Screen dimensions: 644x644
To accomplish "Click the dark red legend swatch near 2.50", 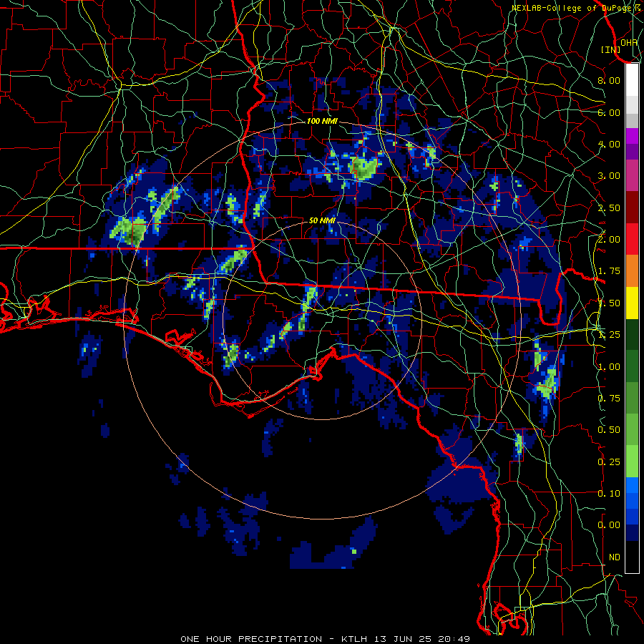I will pos(632,208).
